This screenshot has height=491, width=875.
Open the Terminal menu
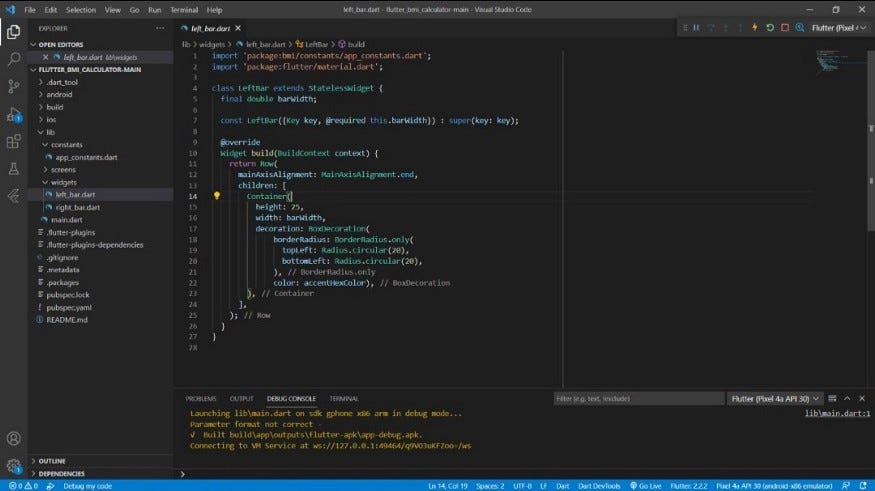click(184, 9)
